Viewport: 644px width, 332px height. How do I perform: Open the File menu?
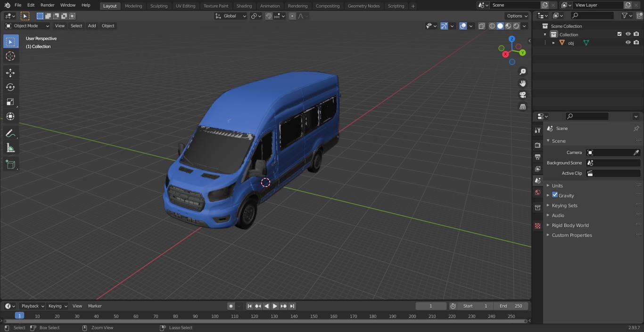(x=18, y=5)
